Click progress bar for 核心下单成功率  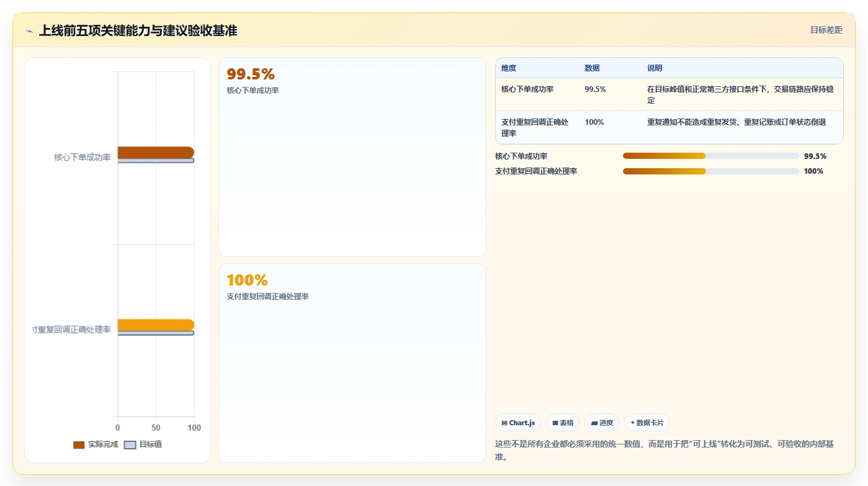tap(711, 156)
